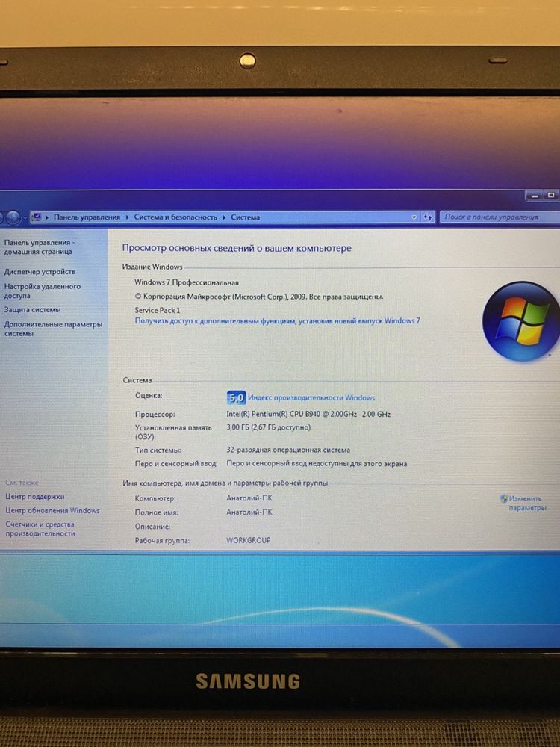Viewport: 560px width, 747px height.
Task: Click the refresh button beside the address bar
Action: [428, 217]
